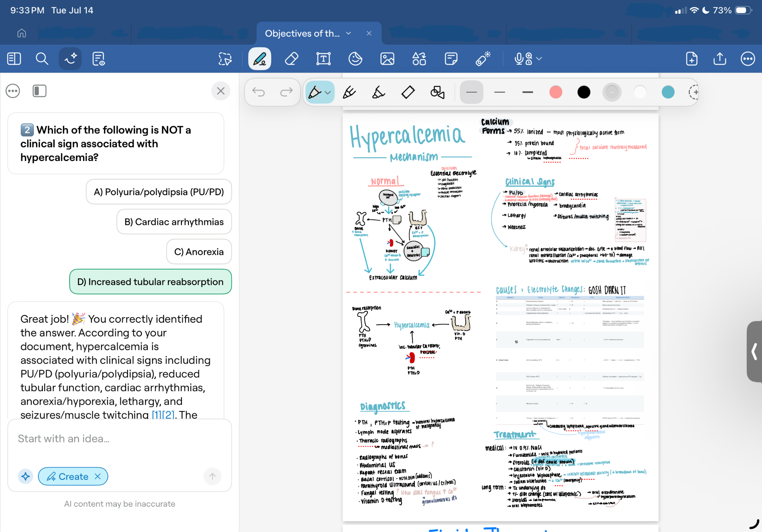Select the tape or ruler tool
762x532 pixels.
408,92
